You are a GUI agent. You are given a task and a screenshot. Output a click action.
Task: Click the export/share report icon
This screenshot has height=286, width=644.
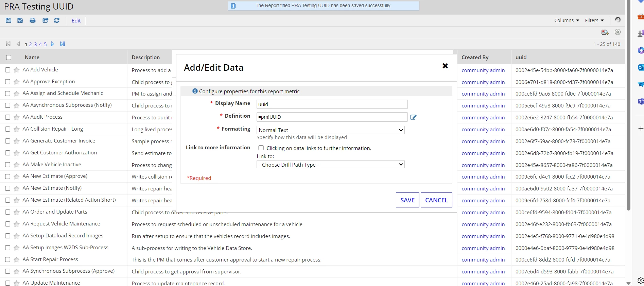coord(45,20)
